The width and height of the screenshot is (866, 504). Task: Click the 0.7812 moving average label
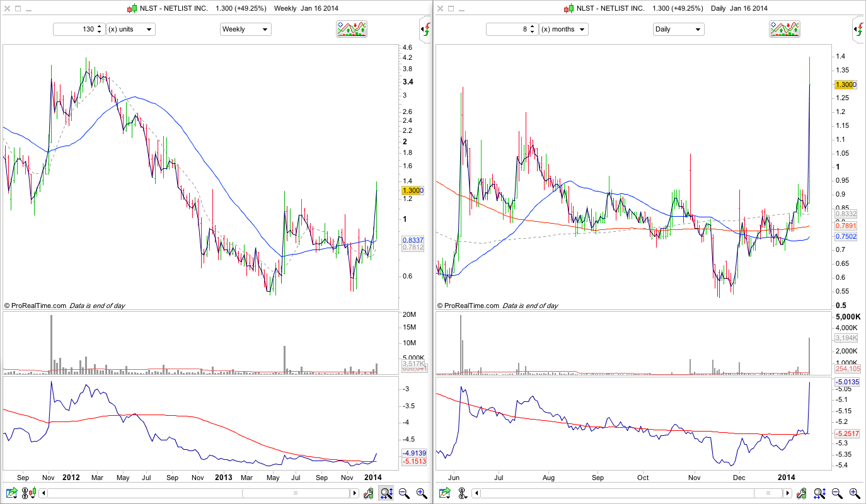[413, 248]
